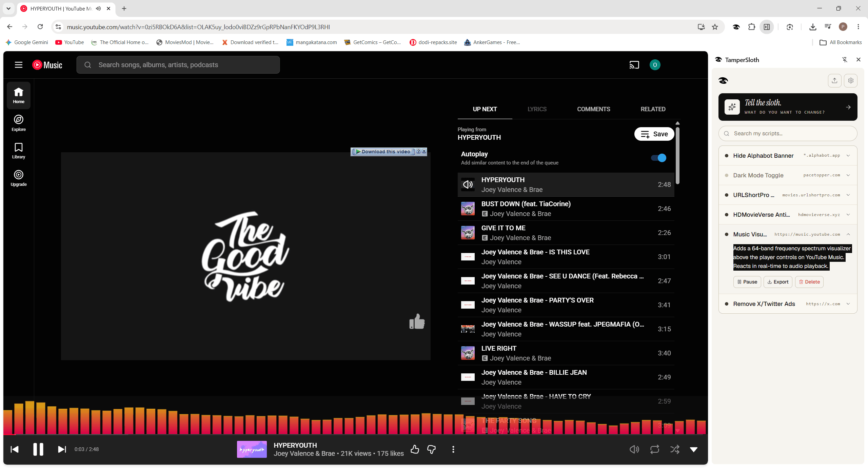Image resolution: width=868 pixels, height=468 pixels.
Task: Toggle repeat mode
Action: tap(654, 449)
